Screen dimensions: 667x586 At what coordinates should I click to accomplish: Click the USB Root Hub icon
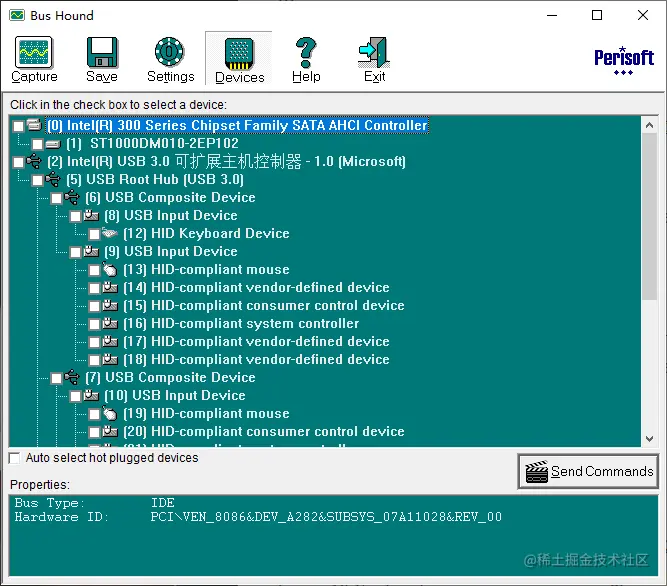pos(53,179)
